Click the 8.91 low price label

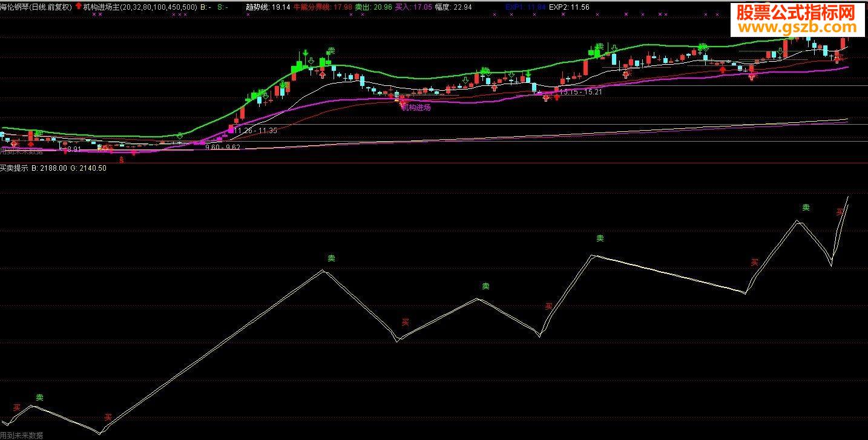click(x=73, y=149)
